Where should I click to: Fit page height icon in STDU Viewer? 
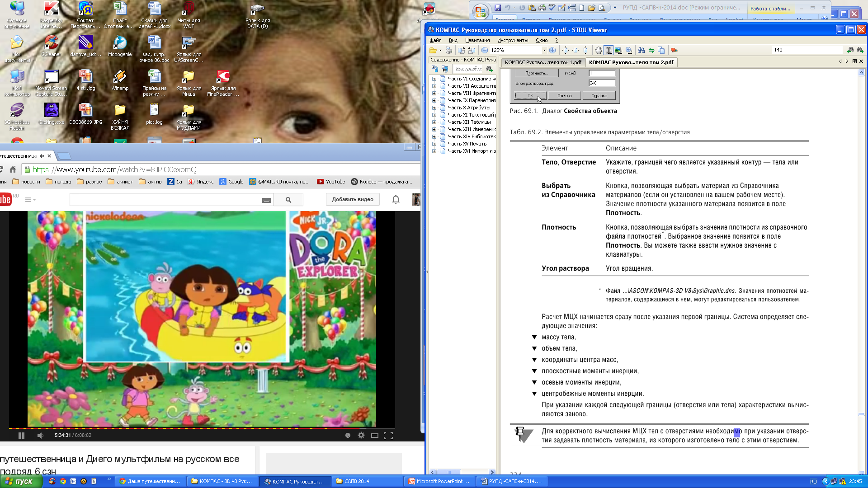click(585, 50)
